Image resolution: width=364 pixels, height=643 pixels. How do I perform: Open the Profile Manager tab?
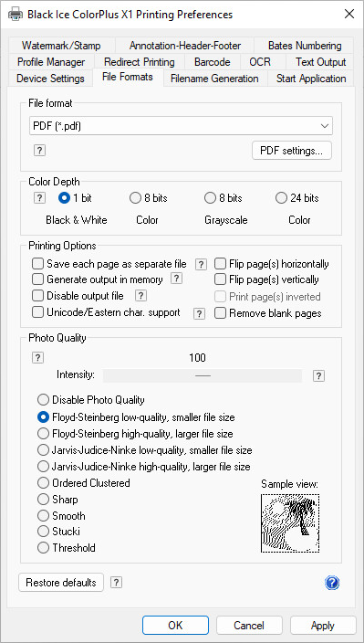51,62
